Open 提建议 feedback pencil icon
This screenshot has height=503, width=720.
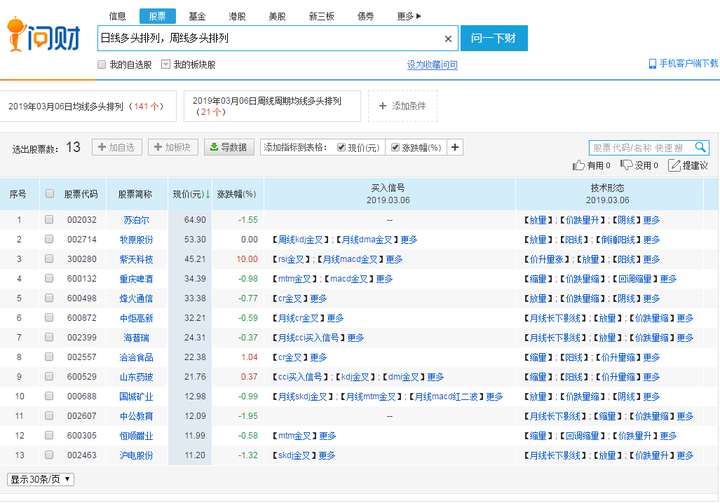(x=675, y=166)
